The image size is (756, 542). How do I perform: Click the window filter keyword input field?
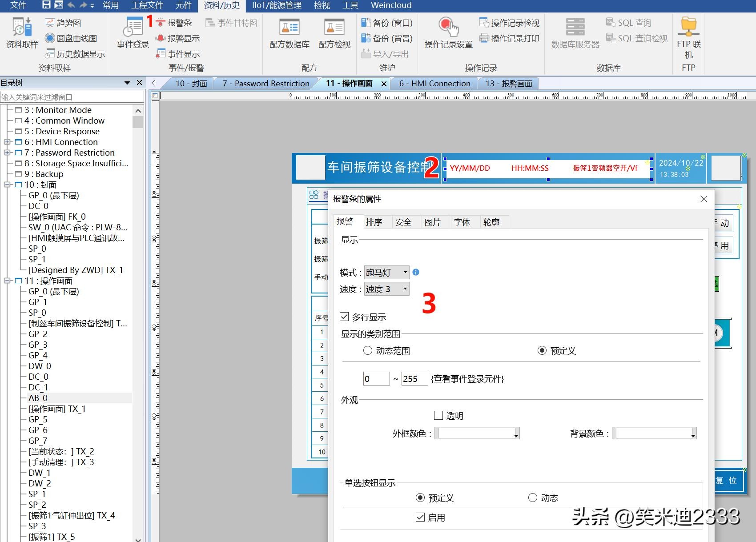72,97
